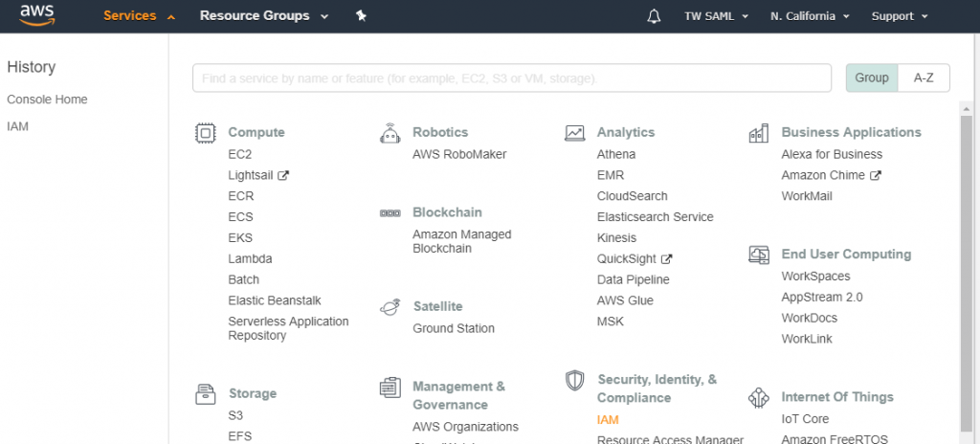Screen dimensions: 980x444
Task: Click the Analytics chart icon
Action: tap(574, 133)
